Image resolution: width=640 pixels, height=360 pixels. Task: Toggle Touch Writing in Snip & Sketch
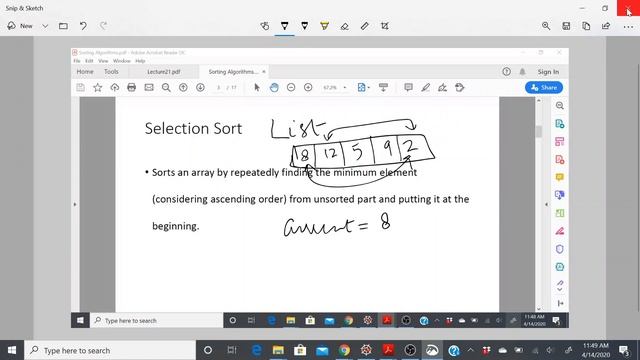point(264,26)
